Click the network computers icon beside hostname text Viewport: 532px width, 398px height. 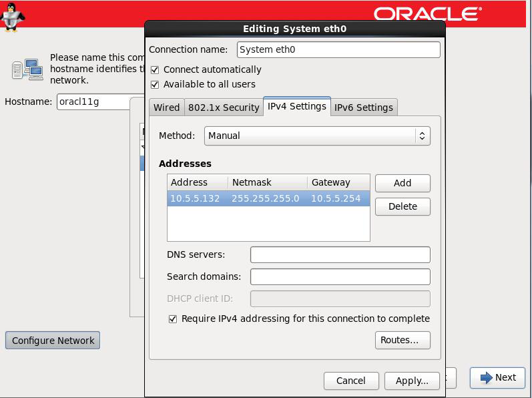point(27,69)
